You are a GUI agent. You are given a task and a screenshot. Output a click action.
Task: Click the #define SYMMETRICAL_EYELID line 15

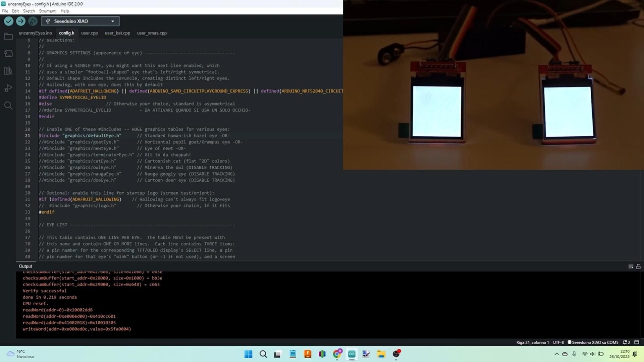(x=72, y=98)
